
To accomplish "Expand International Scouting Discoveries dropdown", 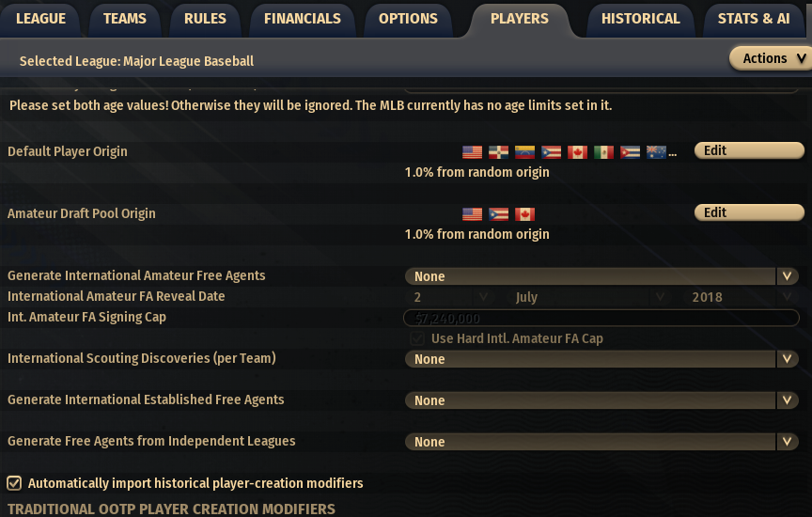I will pyautogui.click(x=601, y=359).
